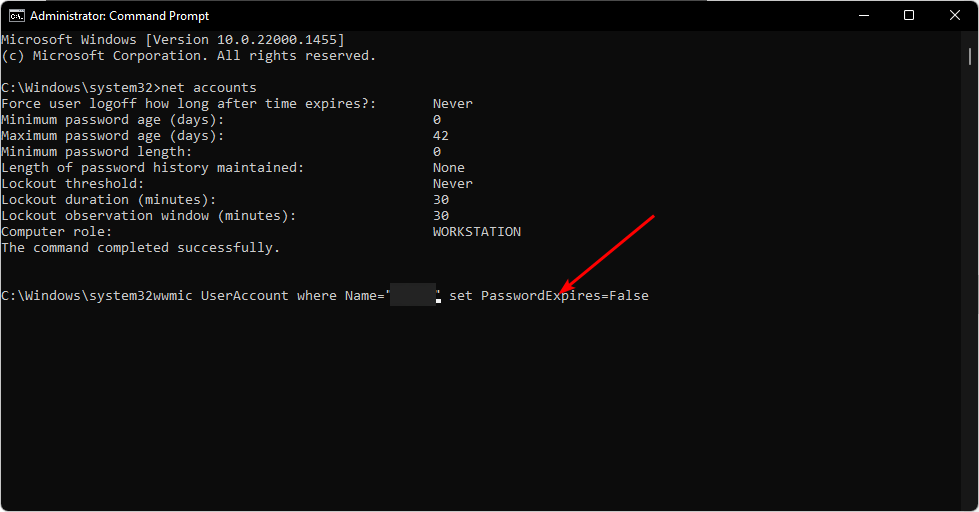Click the Microsoft Windows version line
Screen dimensions: 979x512
173,40
